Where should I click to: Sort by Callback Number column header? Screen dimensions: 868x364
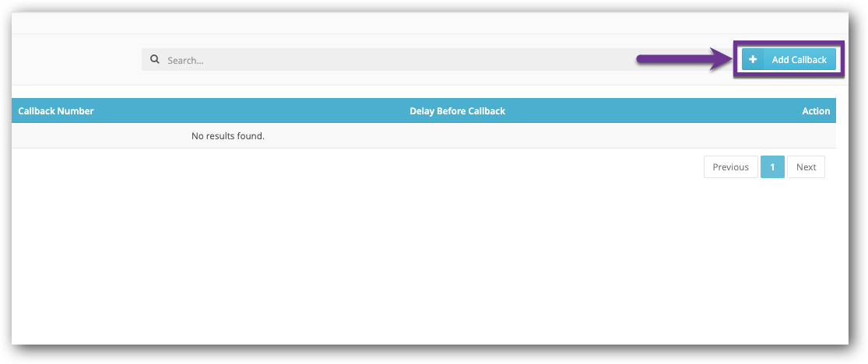point(56,111)
